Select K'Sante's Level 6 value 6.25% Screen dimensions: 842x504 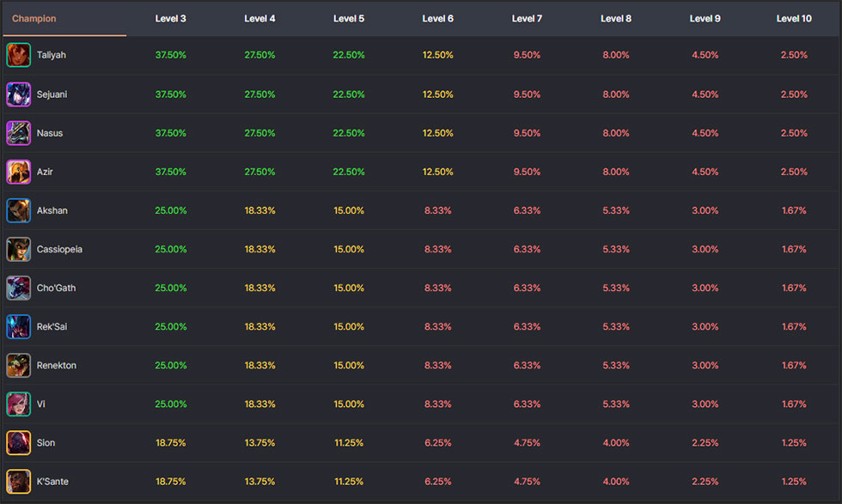[437, 482]
